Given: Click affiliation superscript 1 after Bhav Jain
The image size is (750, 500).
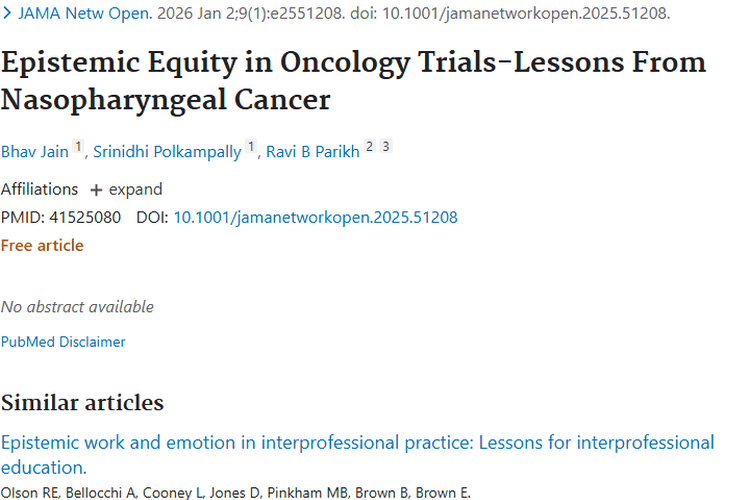Looking at the screenshot, I should click(x=78, y=148).
